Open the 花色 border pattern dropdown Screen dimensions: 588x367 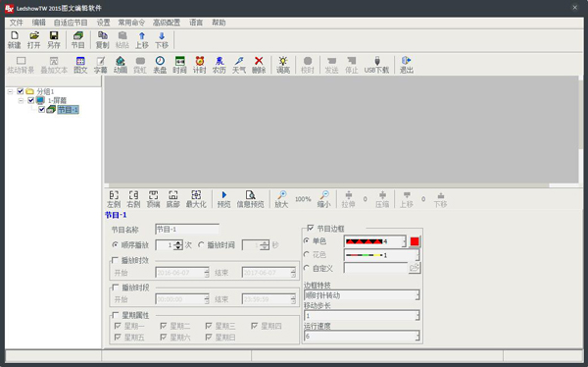pyautogui.click(x=417, y=255)
